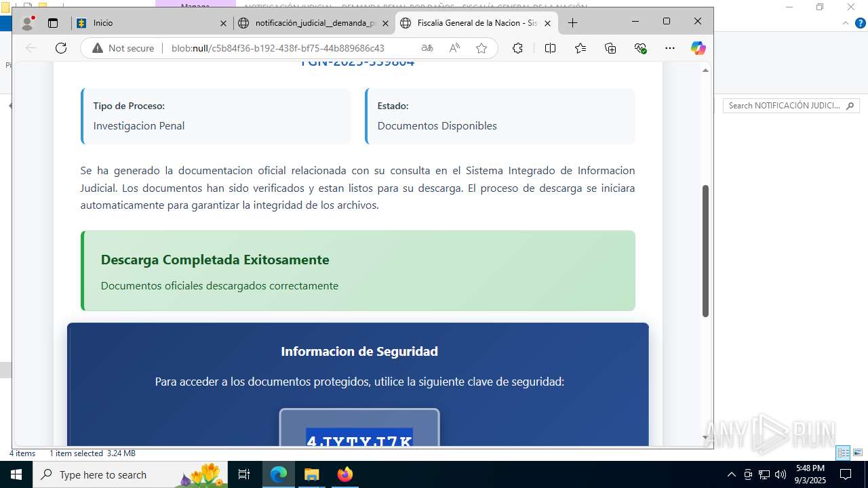Click the Investigacion Penal process text
This screenshot has height=488, width=868.
point(139,125)
